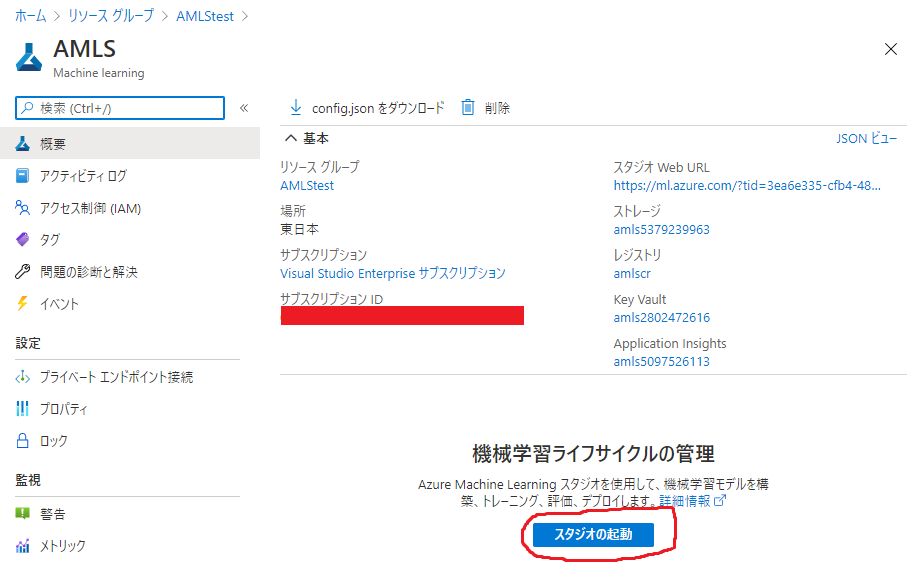Click the 監視 section heading
921x565 pixels.
(x=28, y=480)
